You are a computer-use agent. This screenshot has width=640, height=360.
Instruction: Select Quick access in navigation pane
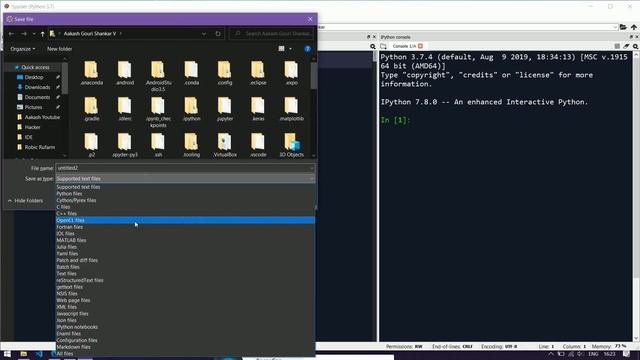tap(35, 67)
